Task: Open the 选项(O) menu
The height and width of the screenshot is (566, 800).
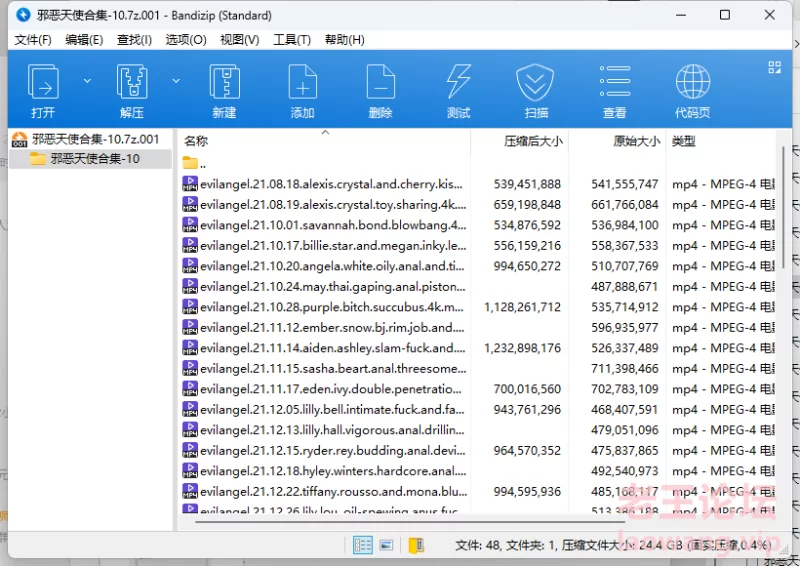Action: coord(186,40)
